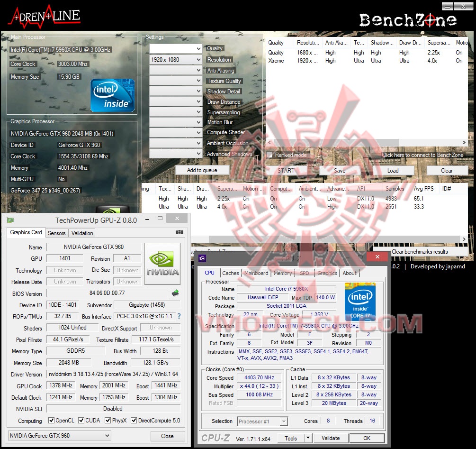Open the Memory tab in CPU-Z
The image size is (476, 449).
tap(283, 273)
